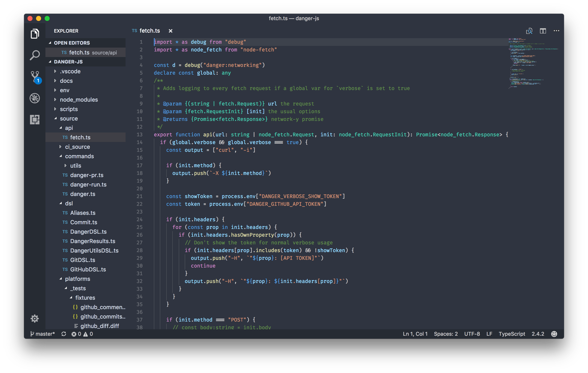Open the Extensions view icon

[x=35, y=120]
